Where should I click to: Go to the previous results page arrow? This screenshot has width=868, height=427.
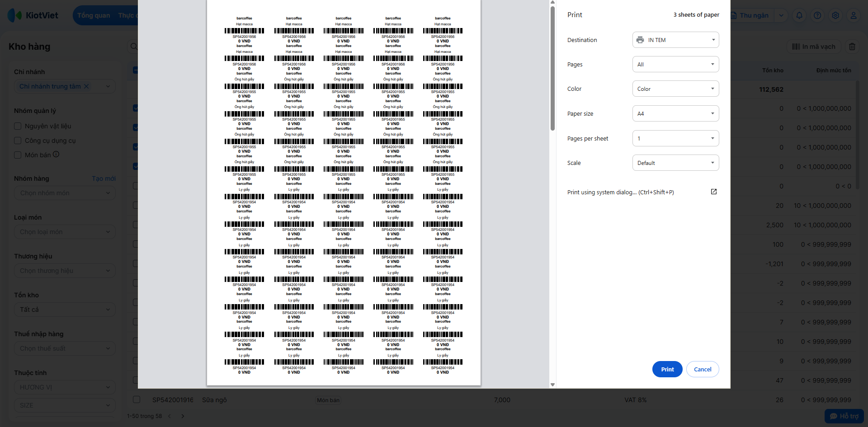170,416
